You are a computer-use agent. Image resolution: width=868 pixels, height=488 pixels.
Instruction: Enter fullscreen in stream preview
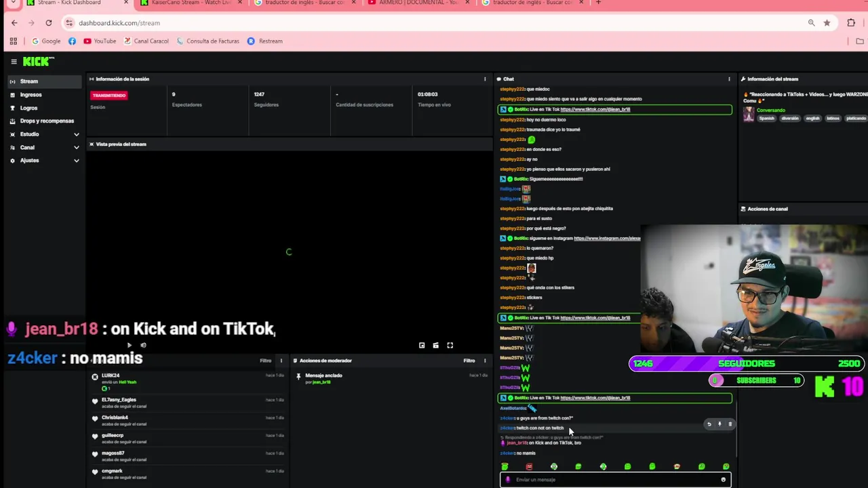450,345
